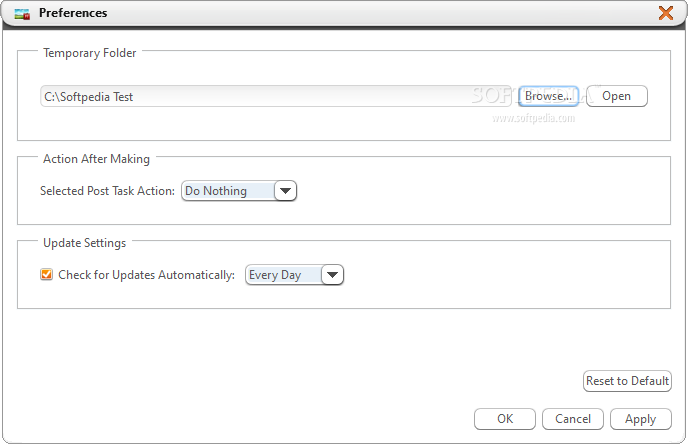Click the Reset to Default button
The height and width of the screenshot is (444, 688).
tap(627, 381)
